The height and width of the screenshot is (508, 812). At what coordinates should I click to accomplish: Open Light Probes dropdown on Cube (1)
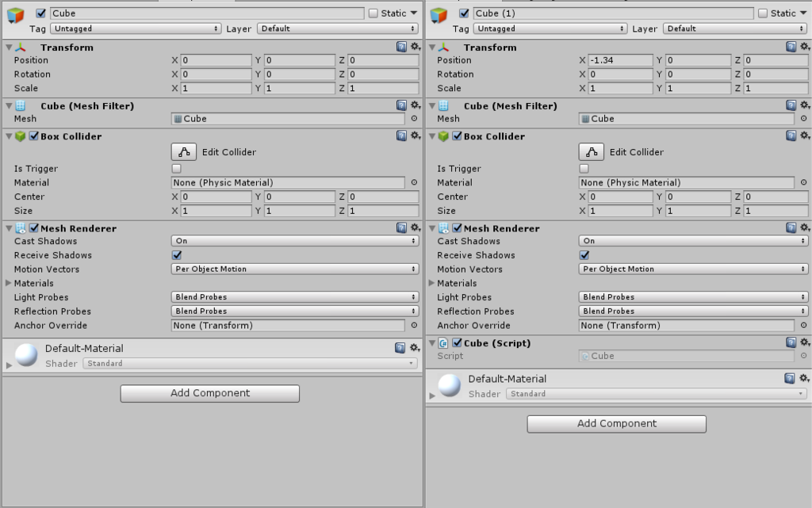point(693,297)
